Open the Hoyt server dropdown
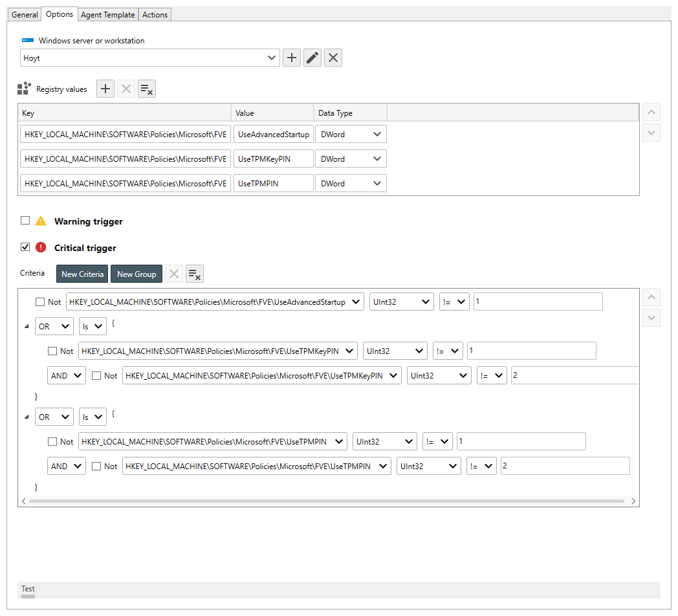 click(272, 58)
